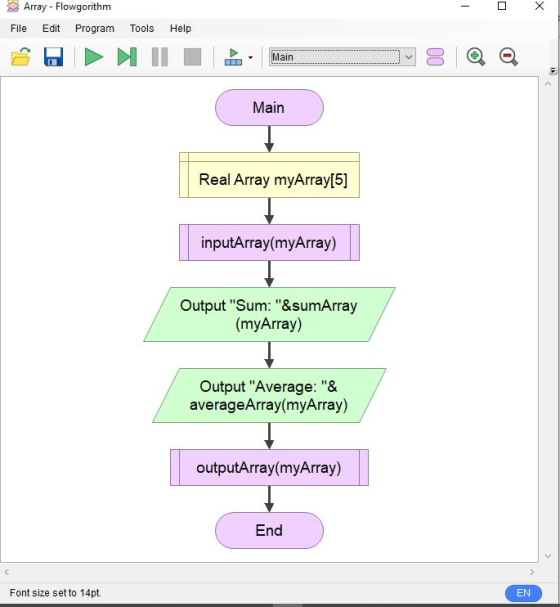Step through the program with the Step icon

(x=127, y=57)
